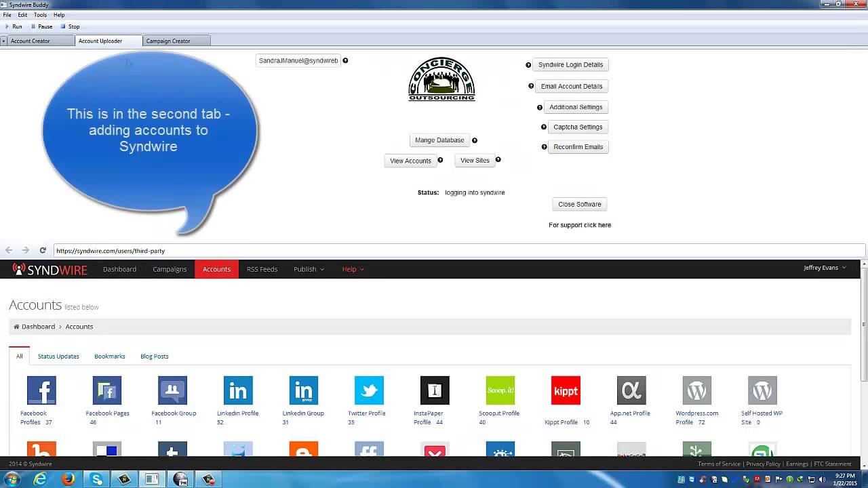Screen dimensions: 868x488
Task: Click the Reconfirm Emails button
Action: coord(578,146)
